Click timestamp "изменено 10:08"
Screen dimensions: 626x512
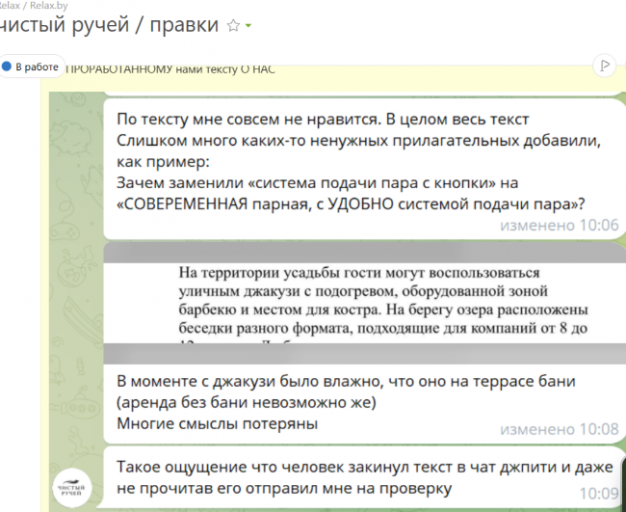(x=559, y=429)
